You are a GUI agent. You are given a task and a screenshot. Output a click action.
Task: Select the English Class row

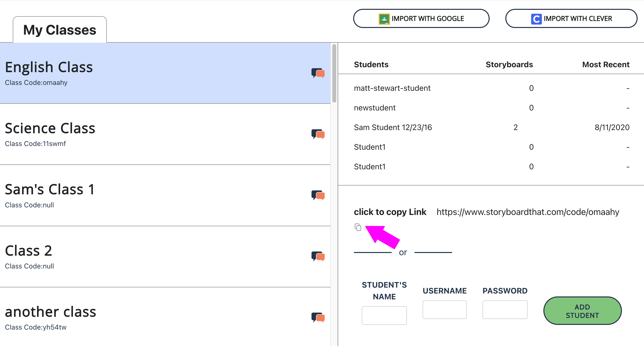point(165,73)
